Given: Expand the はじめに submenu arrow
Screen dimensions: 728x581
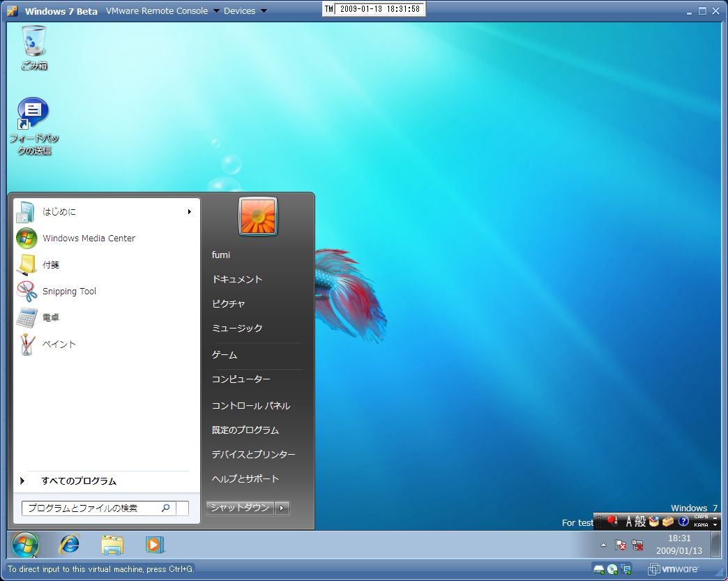Looking at the screenshot, I should click(190, 212).
